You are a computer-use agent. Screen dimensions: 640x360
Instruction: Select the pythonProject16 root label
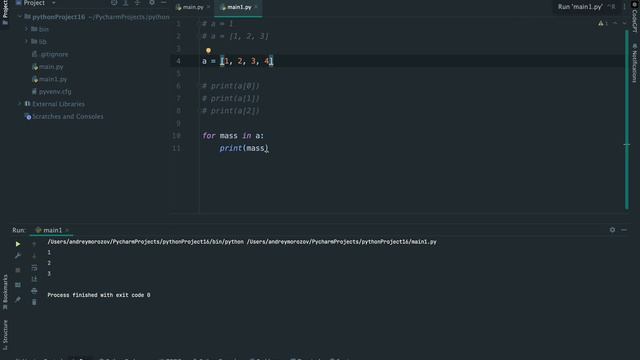(x=59, y=17)
